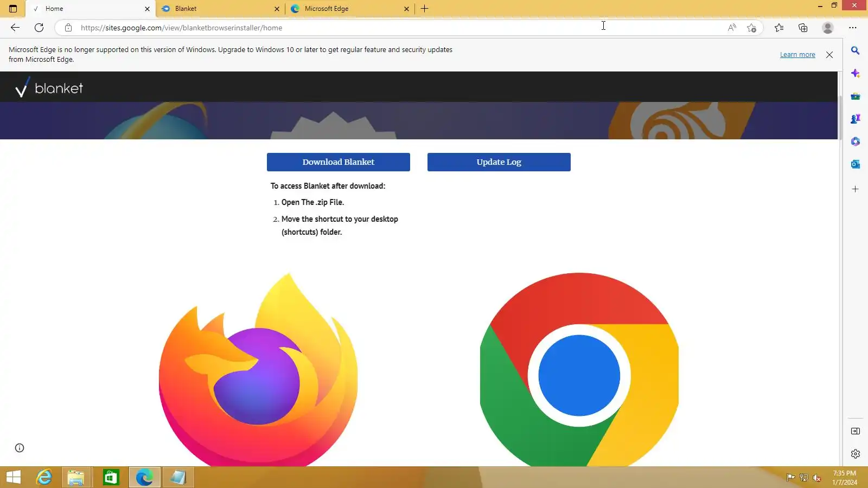This screenshot has height=488, width=868.
Task: Click 'To access Blanket after download:' text
Action: pyautogui.click(x=328, y=186)
